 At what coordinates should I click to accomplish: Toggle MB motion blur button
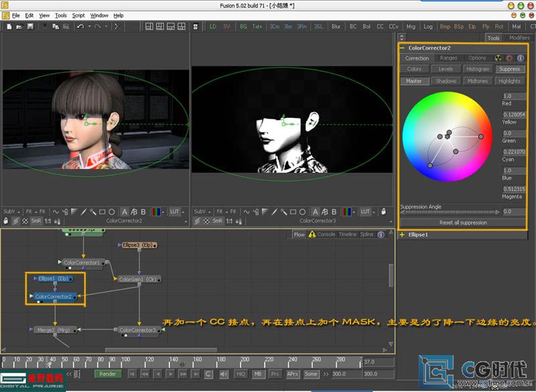pyautogui.click(x=258, y=374)
